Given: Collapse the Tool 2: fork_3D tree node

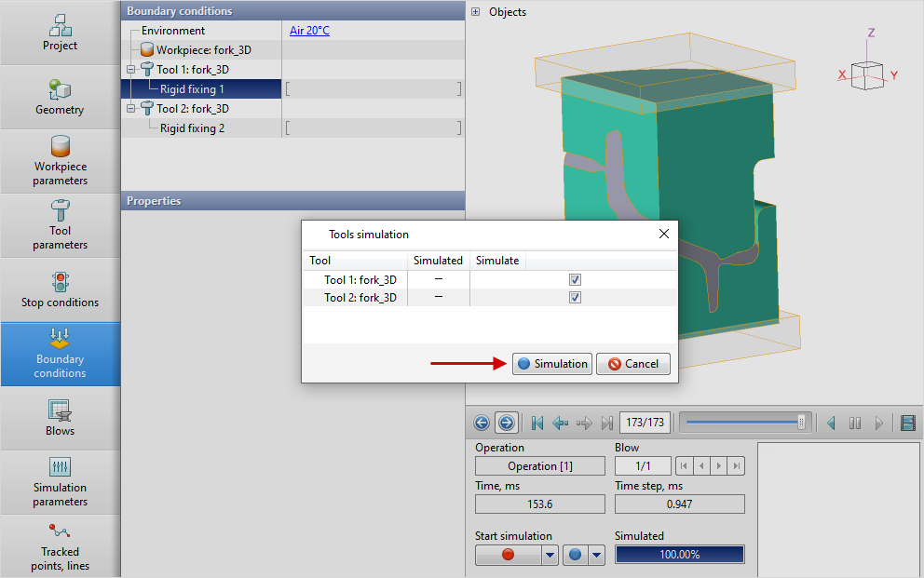Looking at the screenshot, I should click(131, 109).
